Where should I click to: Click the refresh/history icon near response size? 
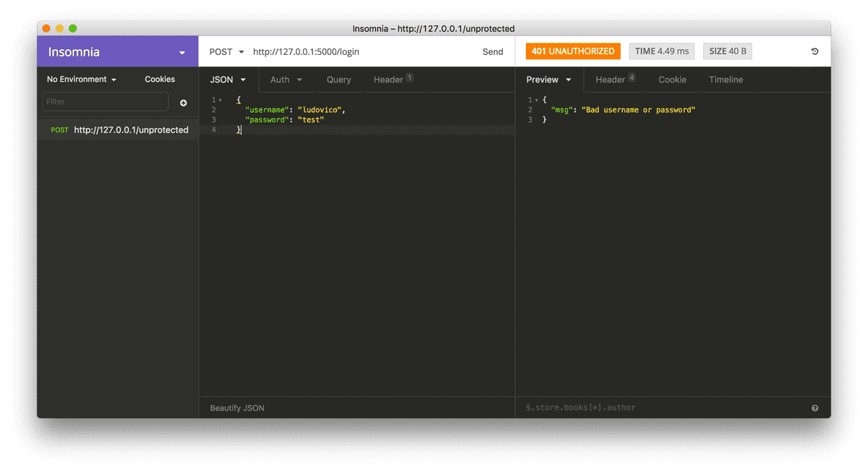814,51
